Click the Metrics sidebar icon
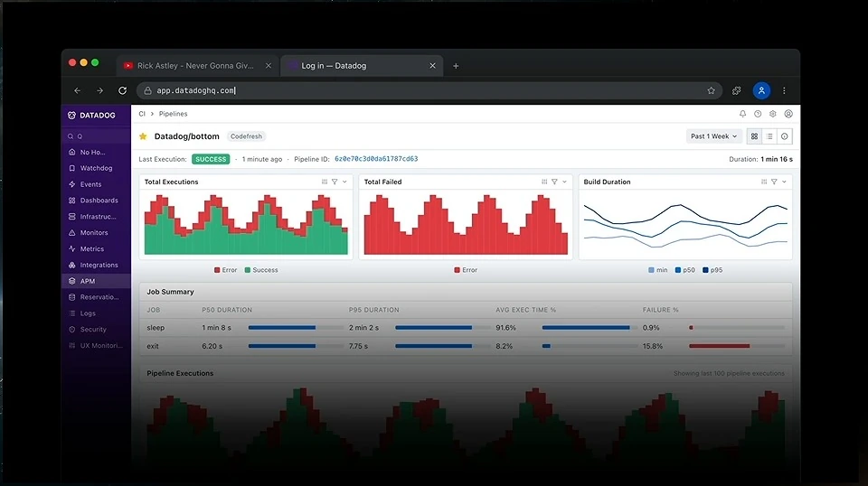The height and width of the screenshot is (486, 868). [72, 248]
